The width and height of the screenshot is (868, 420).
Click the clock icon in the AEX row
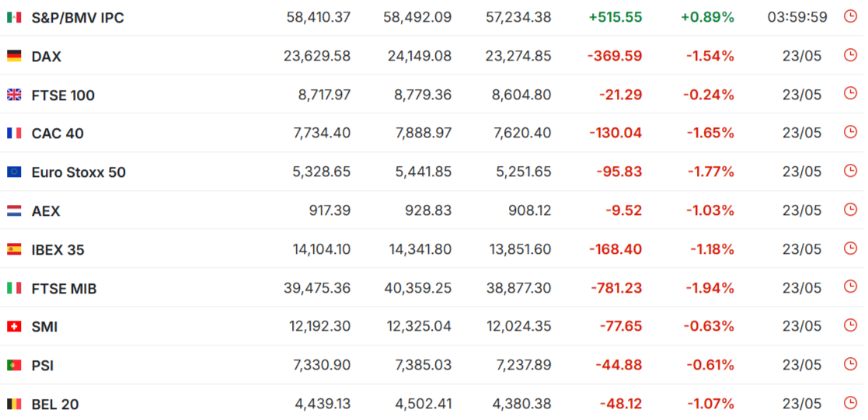849,209
